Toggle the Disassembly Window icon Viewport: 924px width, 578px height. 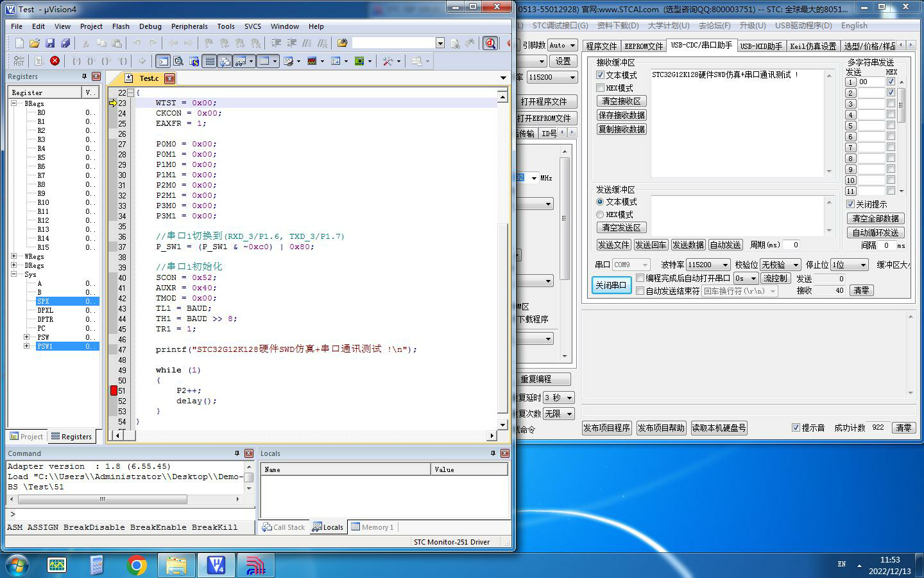point(178,61)
